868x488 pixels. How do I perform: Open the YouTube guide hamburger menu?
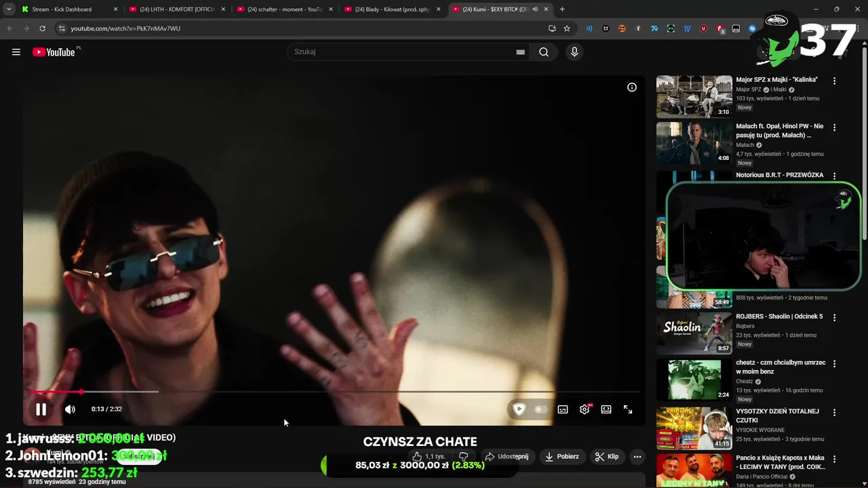[x=16, y=52]
